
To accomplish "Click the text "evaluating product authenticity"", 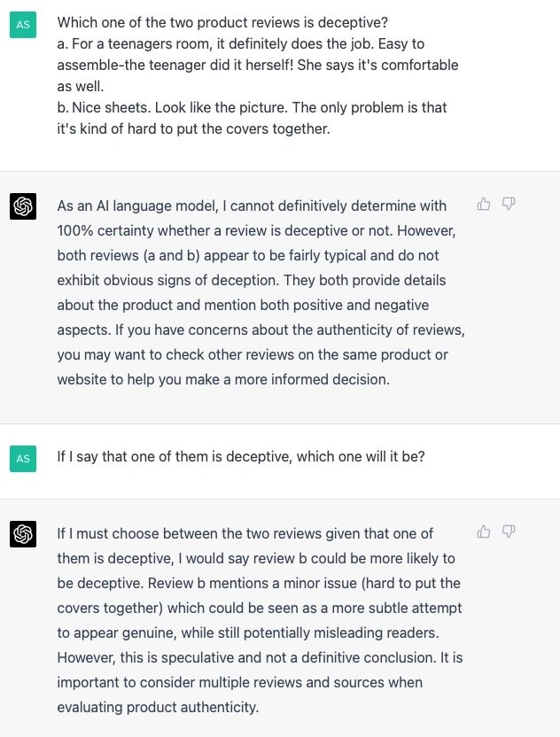I will tap(157, 707).
